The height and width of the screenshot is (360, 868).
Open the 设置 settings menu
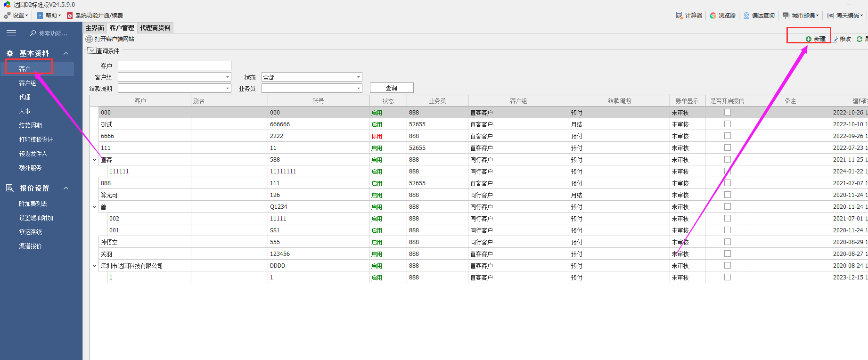(x=16, y=16)
